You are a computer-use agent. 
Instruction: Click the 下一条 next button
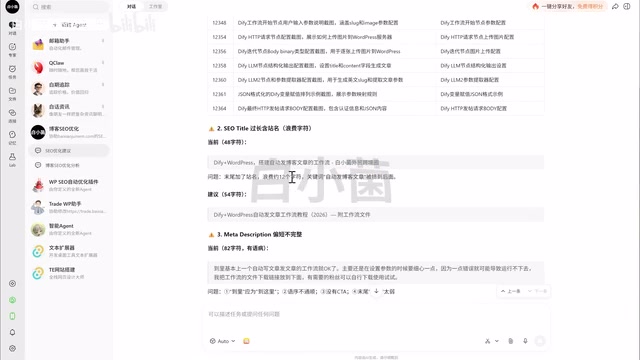[537, 291]
